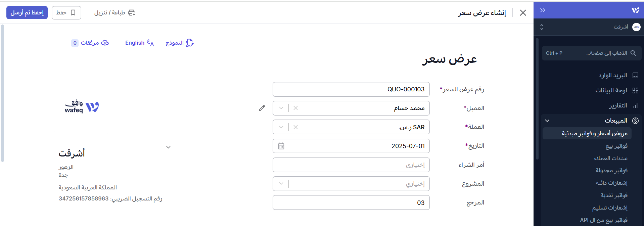The image size is (644, 226).
Task: Expand company details chevron near أشرقت
Action: 169,147
